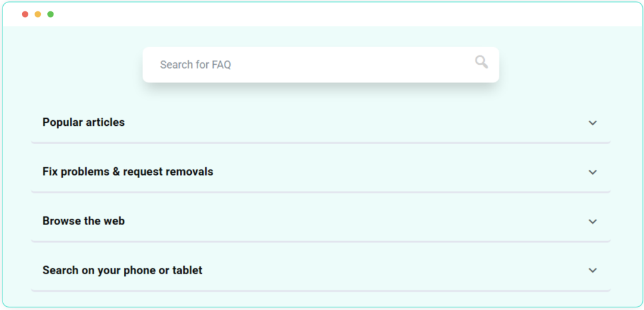Click the "Popular articles" heading text
The image size is (644, 310).
coord(84,123)
